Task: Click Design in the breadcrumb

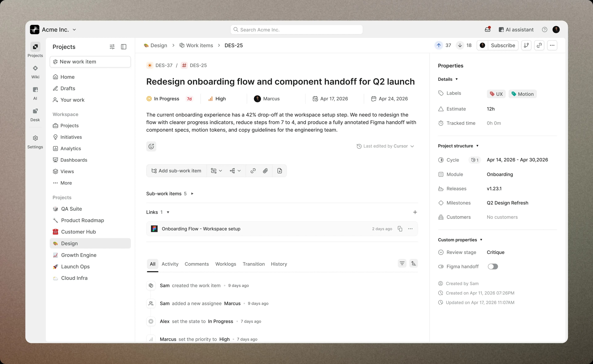Action: pyautogui.click(x=155, y=45)
